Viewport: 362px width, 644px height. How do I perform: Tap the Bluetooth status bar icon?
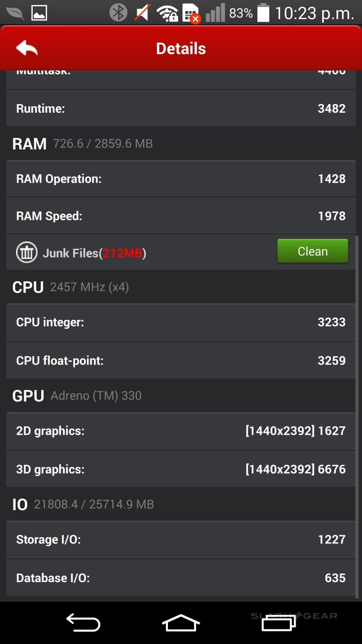[x=118, y=13]
